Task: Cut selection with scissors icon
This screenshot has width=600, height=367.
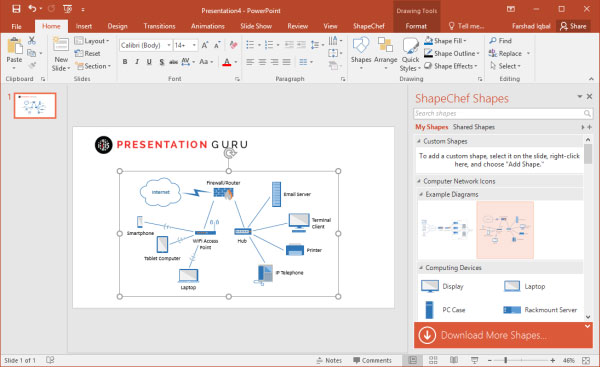Action: coord(32,40)
